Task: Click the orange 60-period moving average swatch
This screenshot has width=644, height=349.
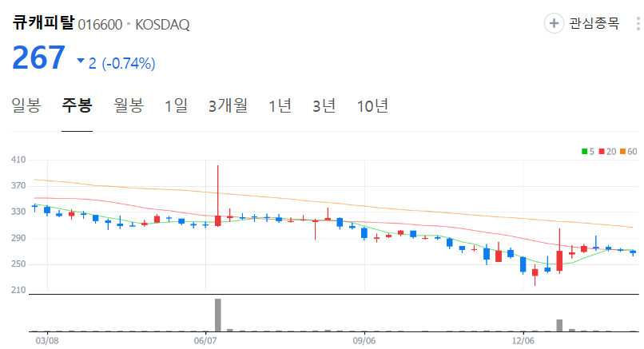Action: [622, 152]
